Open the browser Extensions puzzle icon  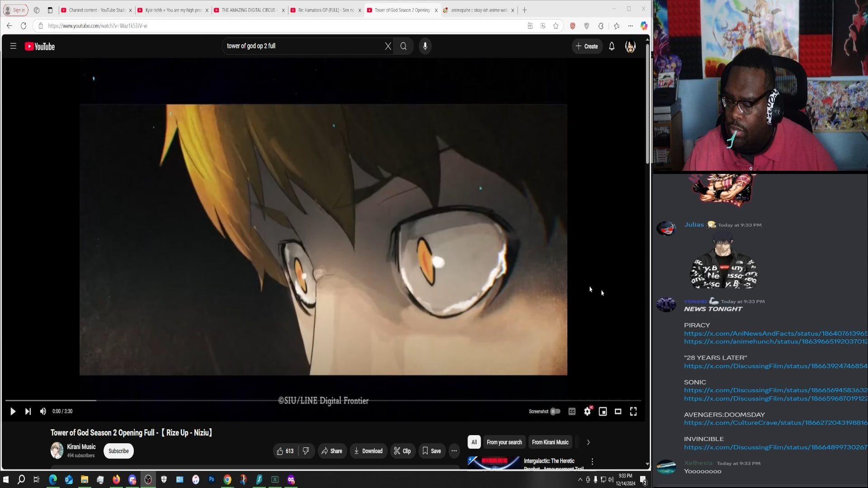601,26
